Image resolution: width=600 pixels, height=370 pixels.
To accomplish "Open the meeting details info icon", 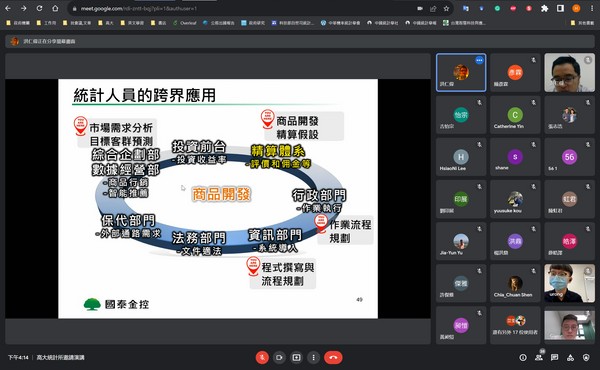I will (523, 357).
